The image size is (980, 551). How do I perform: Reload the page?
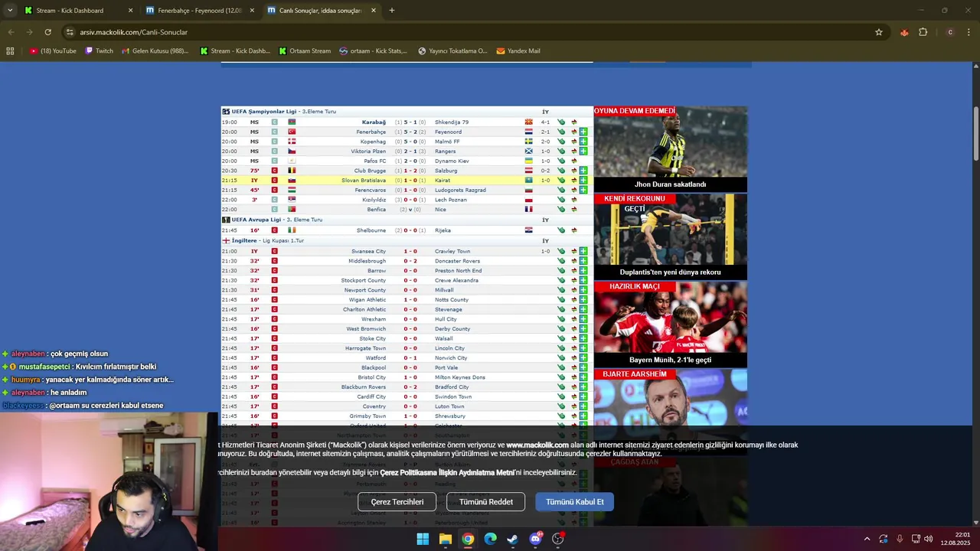coord(47,32)
